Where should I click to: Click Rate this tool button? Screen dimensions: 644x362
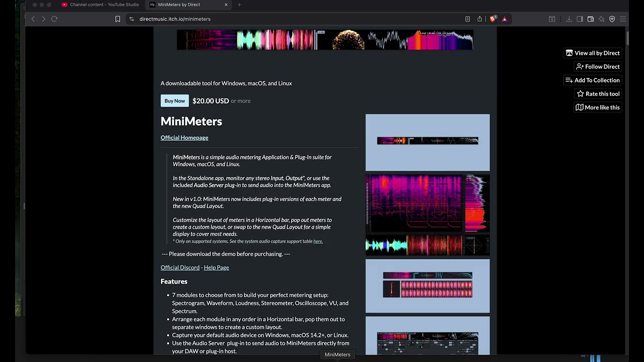click(598, 94)
